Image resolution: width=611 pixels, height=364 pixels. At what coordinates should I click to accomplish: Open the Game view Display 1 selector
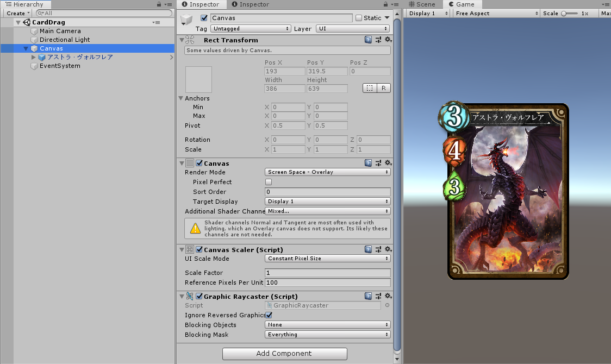428,13
